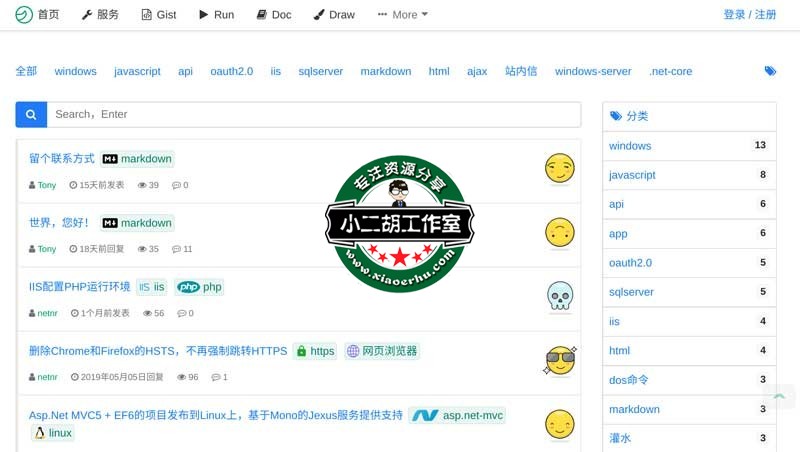Click the skull avatar of netnr
800x452 pixels.
click(560, 297)
